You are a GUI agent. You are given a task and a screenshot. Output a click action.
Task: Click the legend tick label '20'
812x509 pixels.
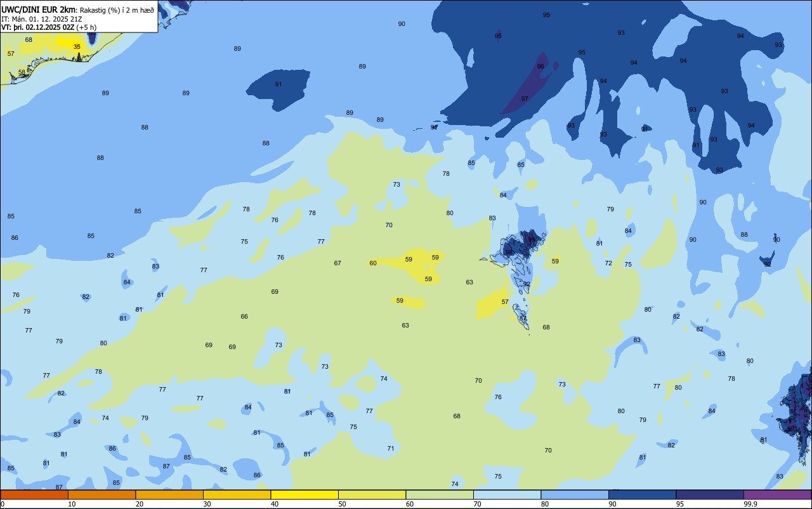tap(140, 504)
